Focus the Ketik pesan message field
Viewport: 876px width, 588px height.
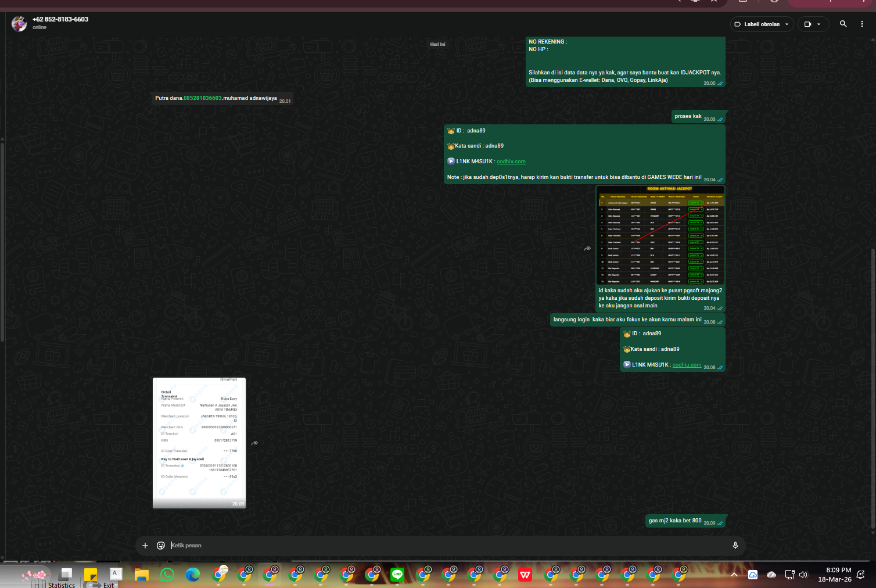point(447,545)
